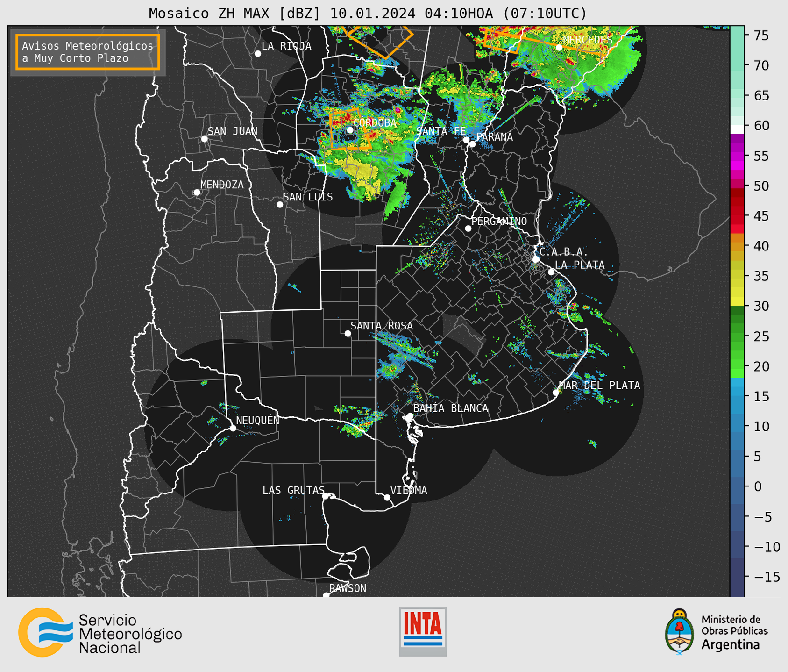Click the LA RIOJA city marker dot

[258, 54]
